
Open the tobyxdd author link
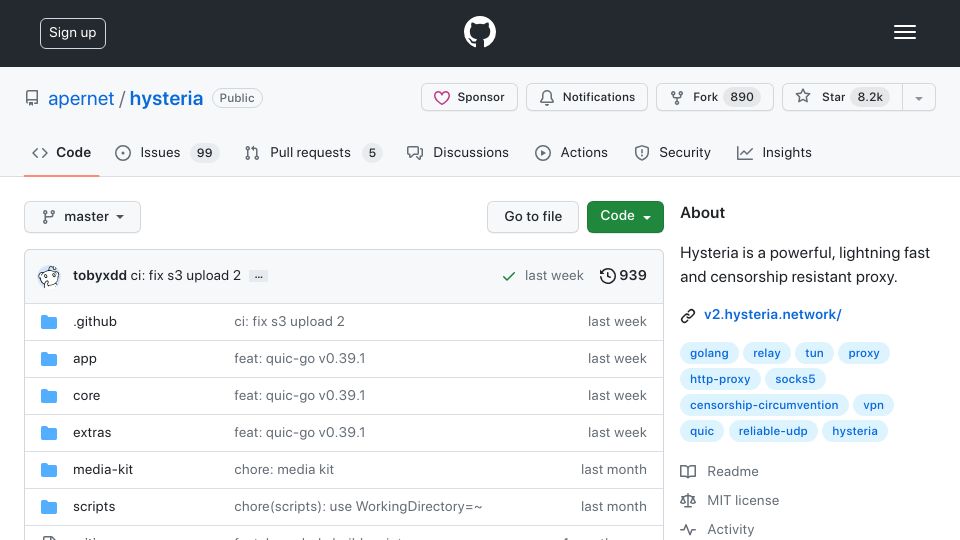[x=100, y=276]
